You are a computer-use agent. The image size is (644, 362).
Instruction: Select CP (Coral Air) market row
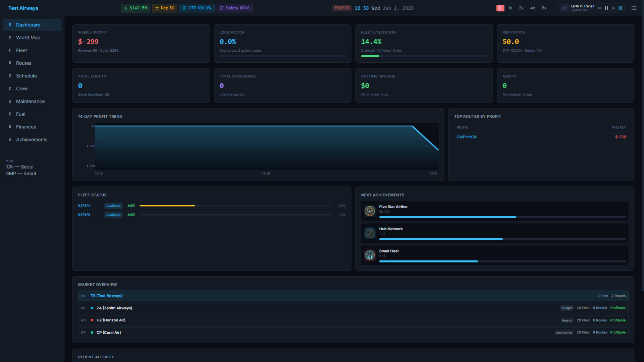(353, 332)
